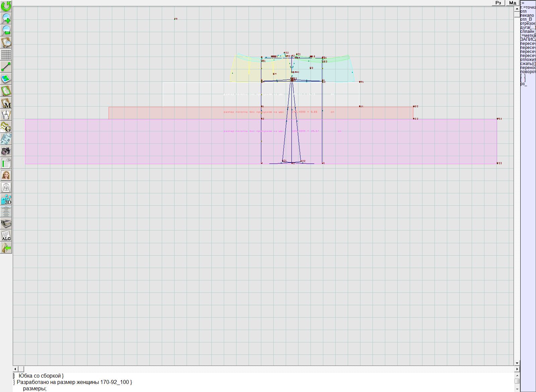Zoom out with the magnifier minus icon

tap(6, 30)
